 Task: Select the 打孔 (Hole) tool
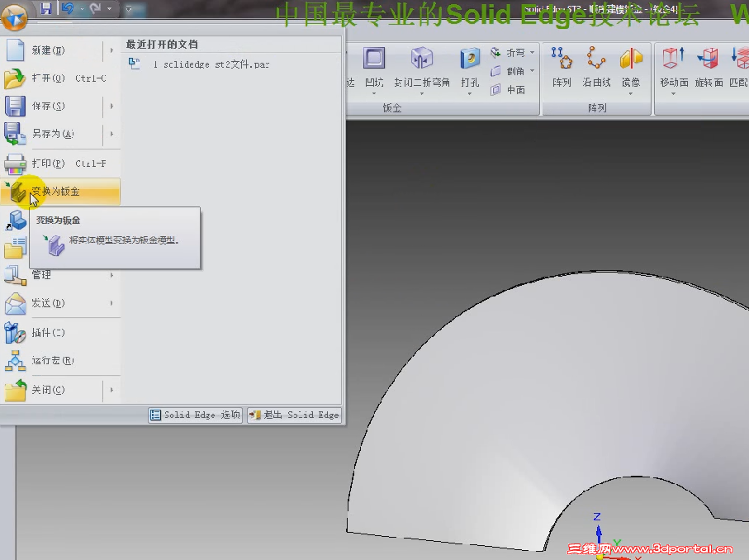pos(470,68)
